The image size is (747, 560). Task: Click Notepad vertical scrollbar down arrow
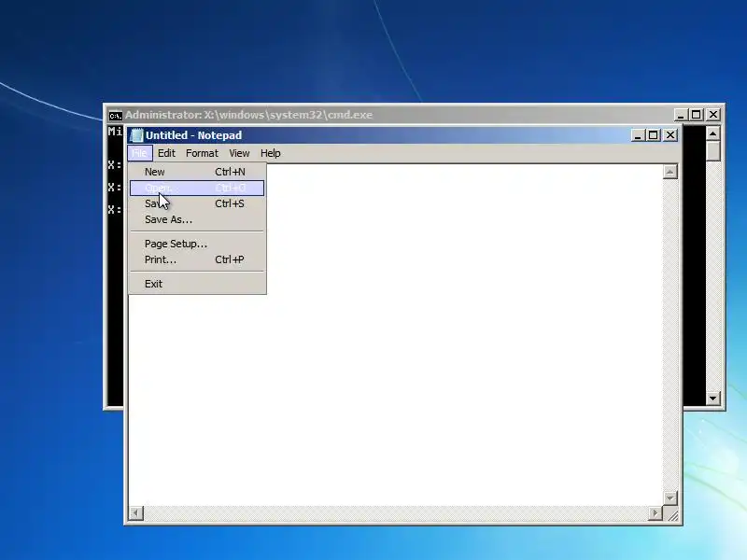[x=669, y=498]
